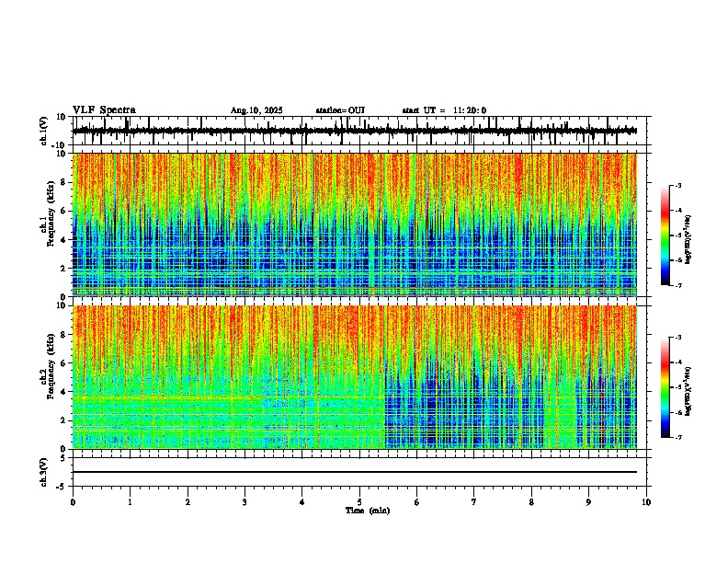Click the "ch.1(V)" axis label
Screen dimensions: 728x563
[44, 131]
